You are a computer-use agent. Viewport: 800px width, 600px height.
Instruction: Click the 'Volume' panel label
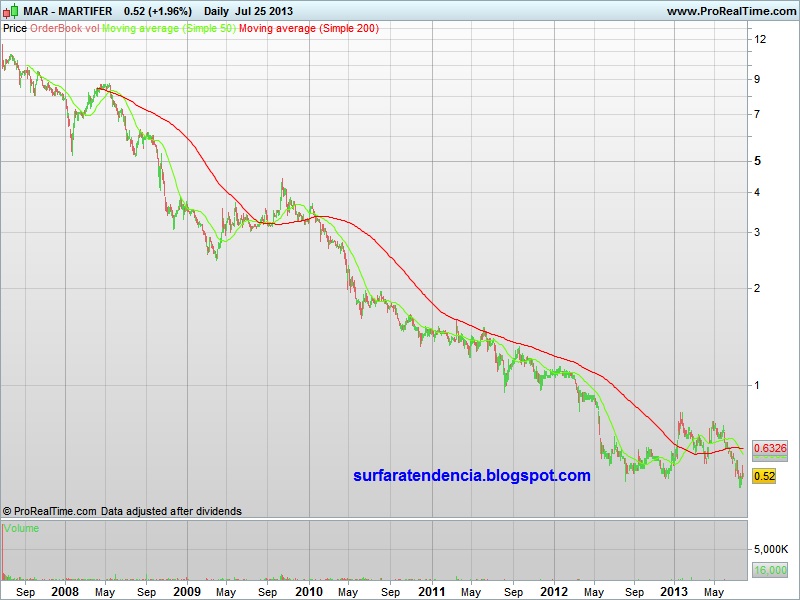(21, 529)
